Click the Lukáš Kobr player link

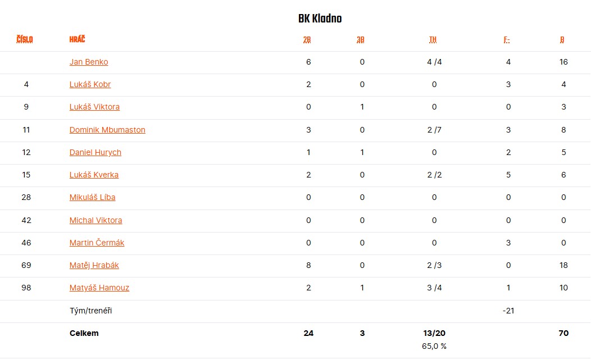click(x=90, y=84)
